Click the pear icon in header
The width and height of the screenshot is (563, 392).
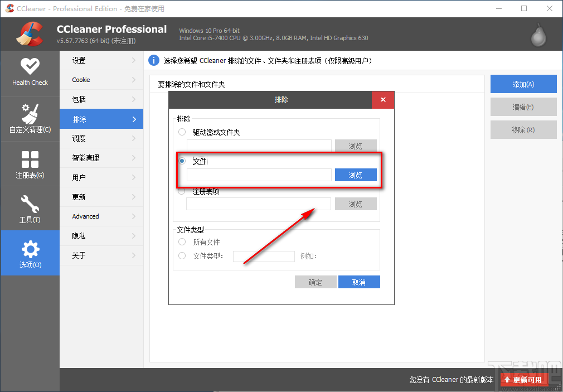[x=538, y=35]
